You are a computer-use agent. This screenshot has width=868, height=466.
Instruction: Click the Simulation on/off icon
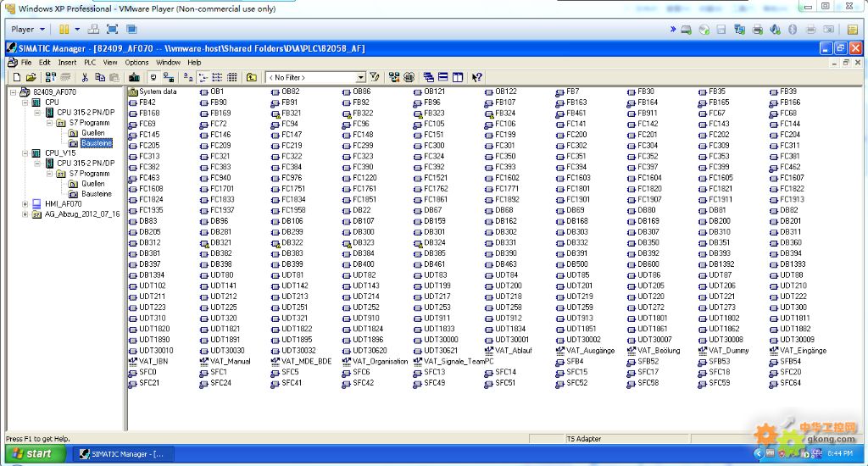409,77
